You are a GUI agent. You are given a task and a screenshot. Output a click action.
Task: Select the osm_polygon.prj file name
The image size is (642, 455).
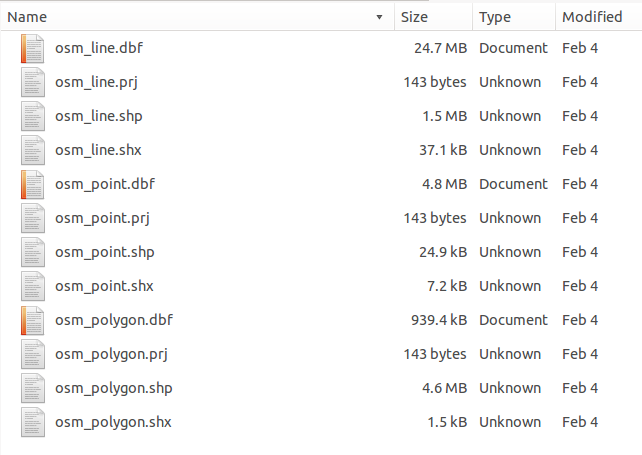(x=112, y=354)
